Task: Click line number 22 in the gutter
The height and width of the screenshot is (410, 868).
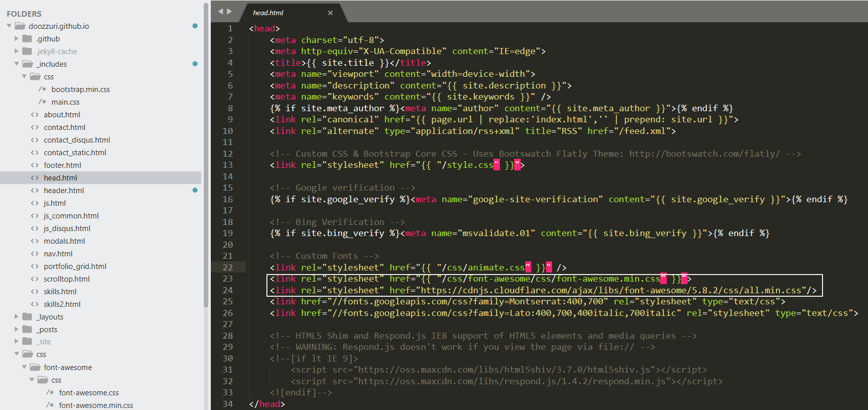Action: (x=228, y=267)
